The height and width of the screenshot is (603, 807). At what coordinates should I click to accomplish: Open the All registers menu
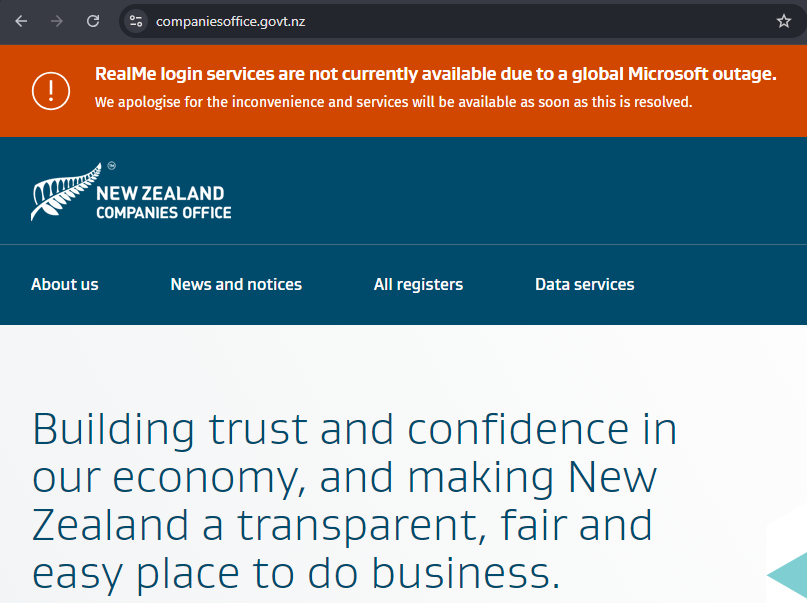(418, 284)
